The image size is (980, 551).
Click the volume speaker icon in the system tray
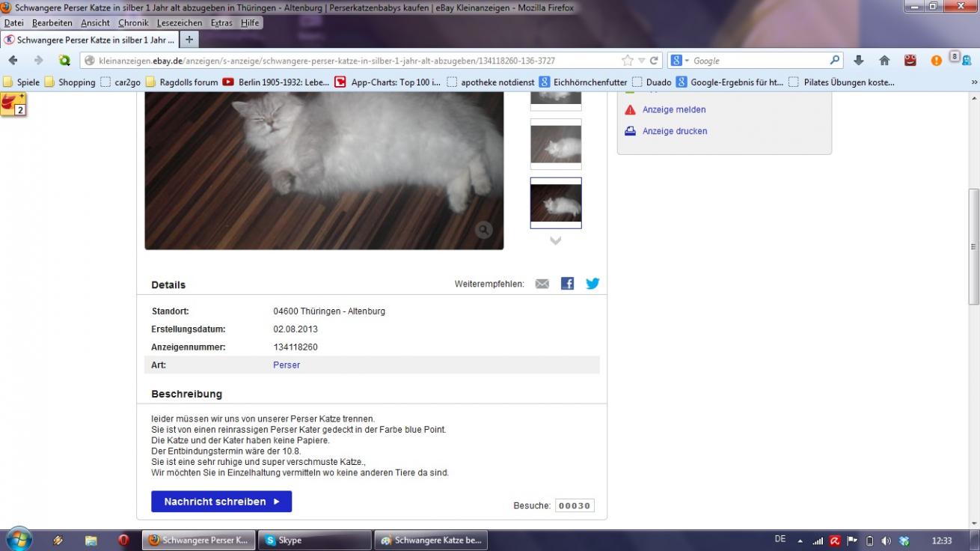tap(886, 541)
